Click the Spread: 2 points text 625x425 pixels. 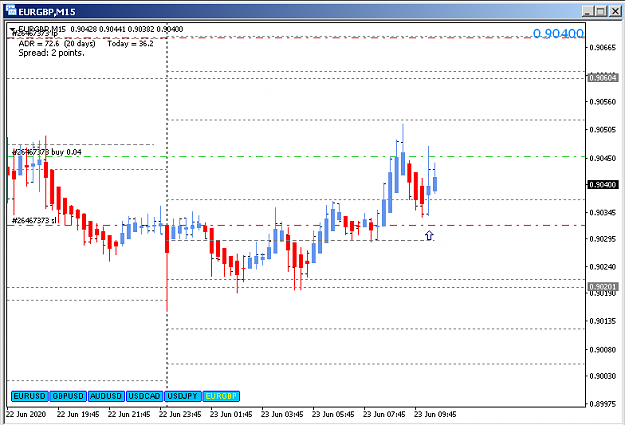[51, 53]
